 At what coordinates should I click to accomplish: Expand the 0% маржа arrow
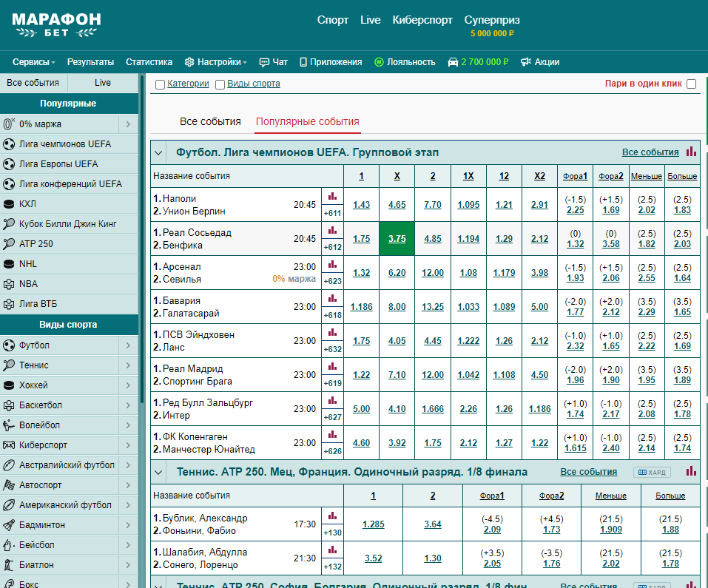tap(128, 124)
